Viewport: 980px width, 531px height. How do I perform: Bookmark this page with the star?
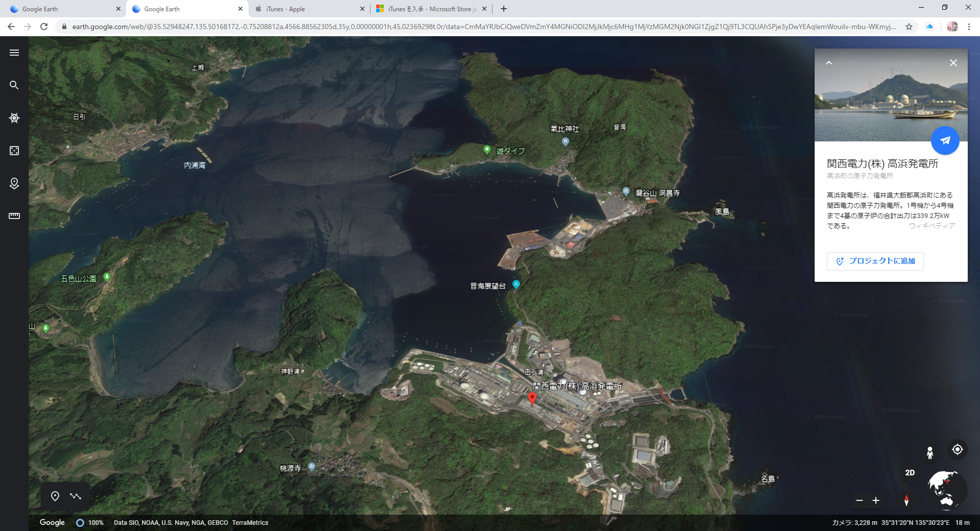coord(909,27)
